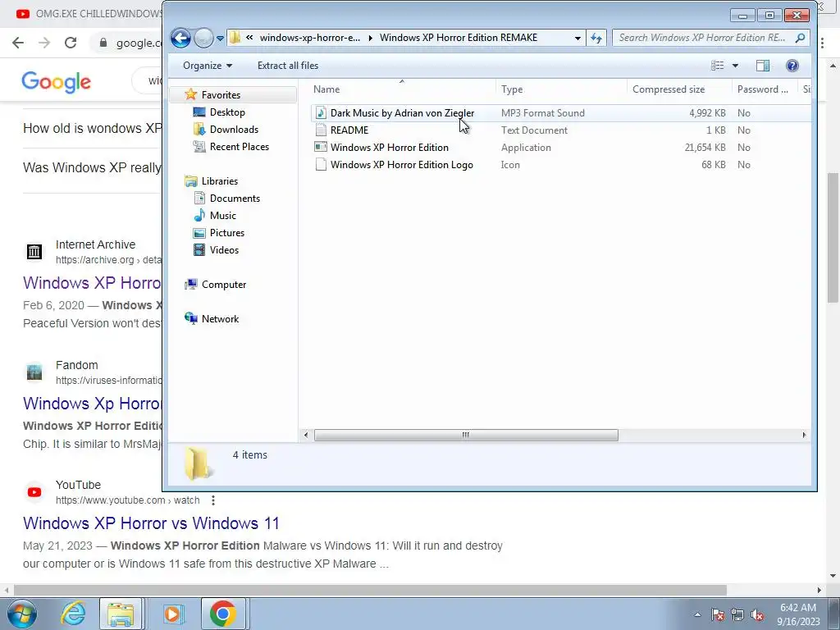Select Network in navigation pane
The width and height of the screenshot is (840, 630).
pos(220,319)
